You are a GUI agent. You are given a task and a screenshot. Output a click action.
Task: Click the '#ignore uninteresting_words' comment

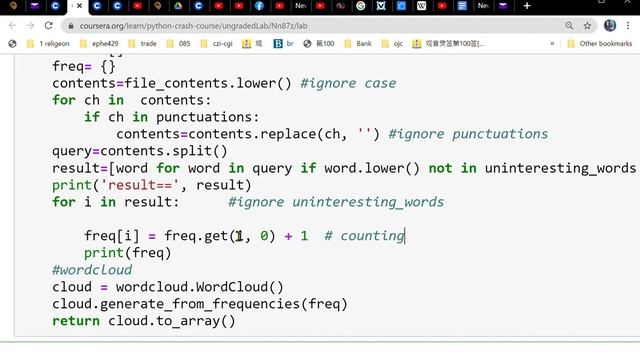click(336, 202)
